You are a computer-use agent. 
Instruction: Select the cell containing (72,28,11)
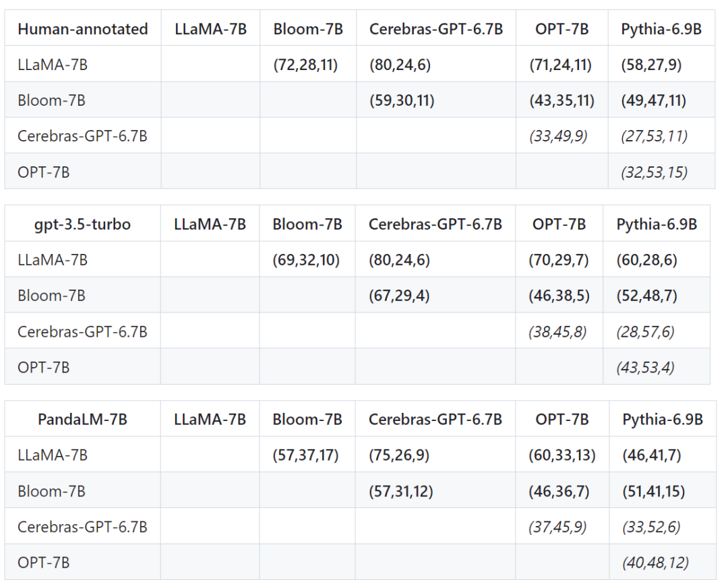click(305, 65)
